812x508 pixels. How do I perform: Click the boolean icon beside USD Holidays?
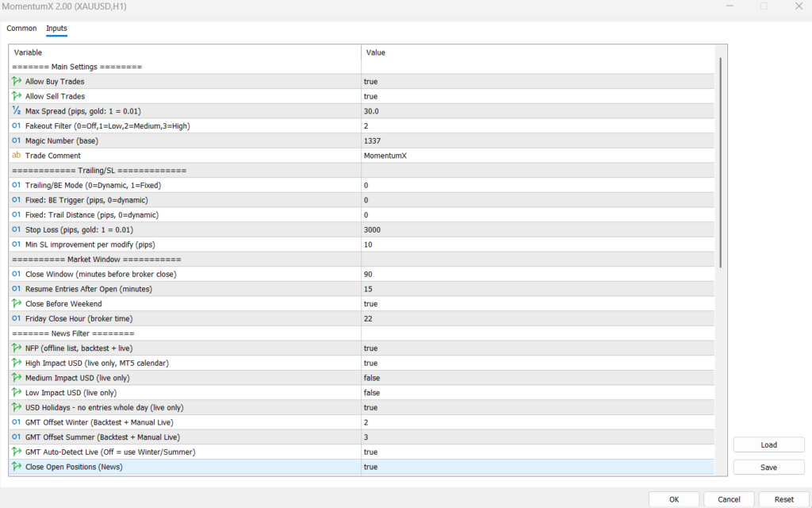point(17,407)
